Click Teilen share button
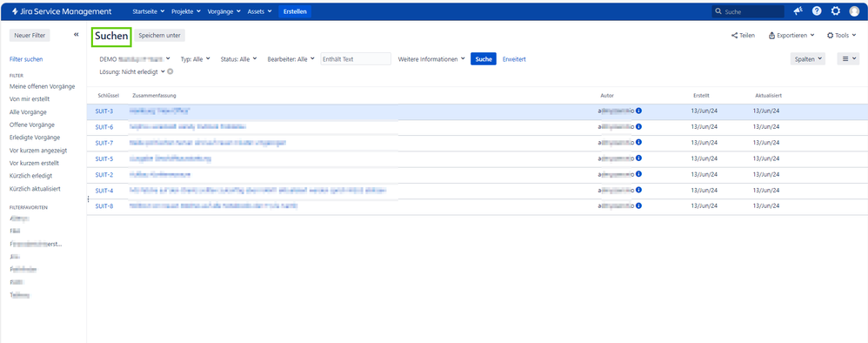This screenshot has width=868, height=343. coord(743,36)
